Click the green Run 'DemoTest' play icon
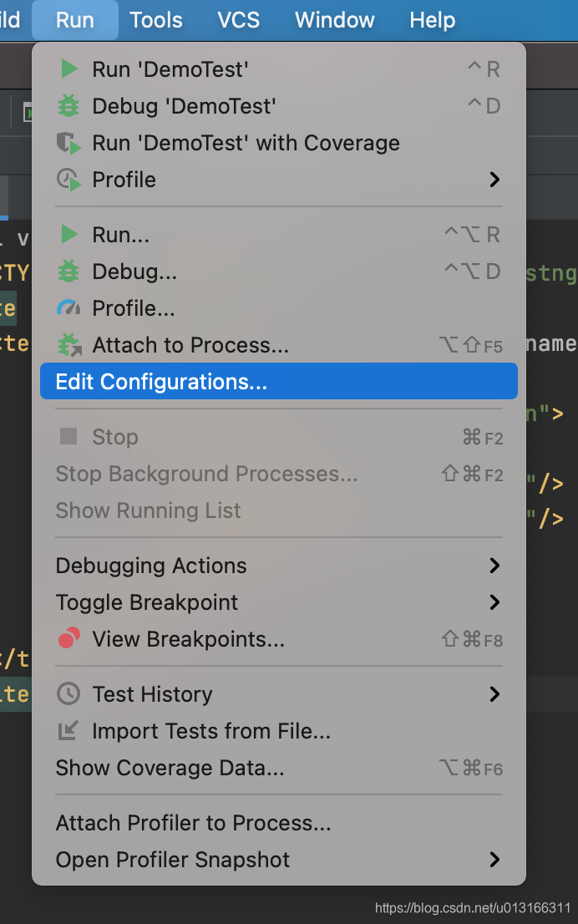Screen dimensions: 578x924 (x=69, y=69)
